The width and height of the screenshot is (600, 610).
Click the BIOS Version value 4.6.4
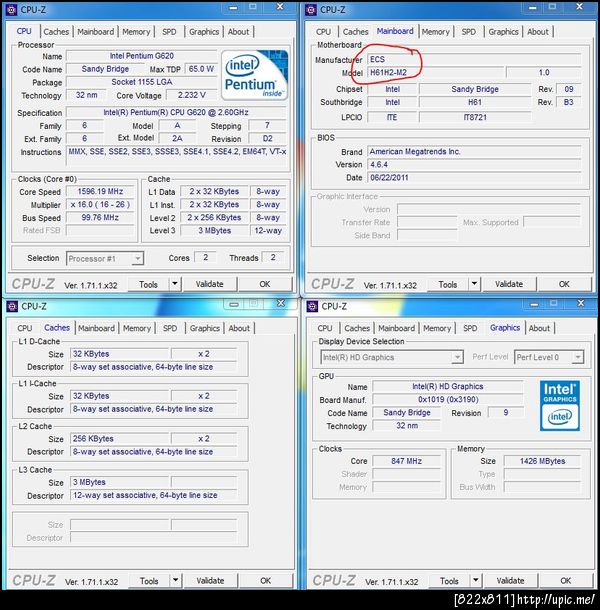474,165
